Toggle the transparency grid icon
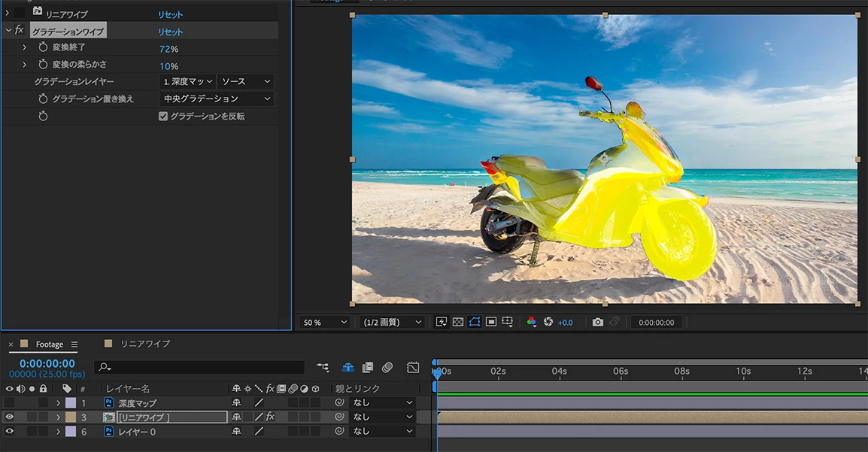 [x=458, y=322]
